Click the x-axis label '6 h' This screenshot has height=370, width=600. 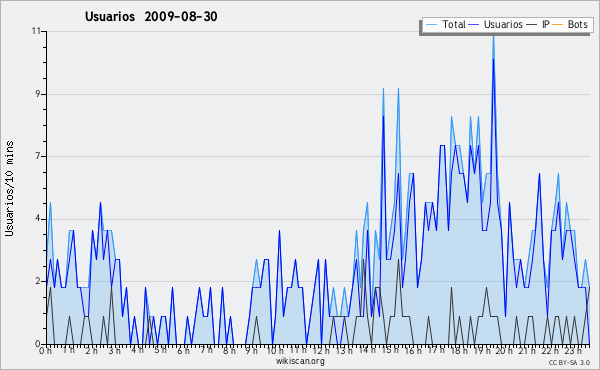(x=183, y=351)
